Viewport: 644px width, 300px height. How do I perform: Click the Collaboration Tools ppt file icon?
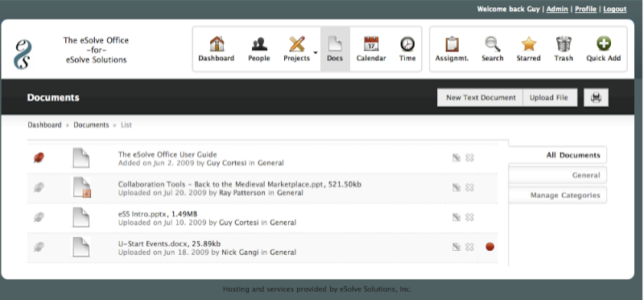click(x=81, y=187)
